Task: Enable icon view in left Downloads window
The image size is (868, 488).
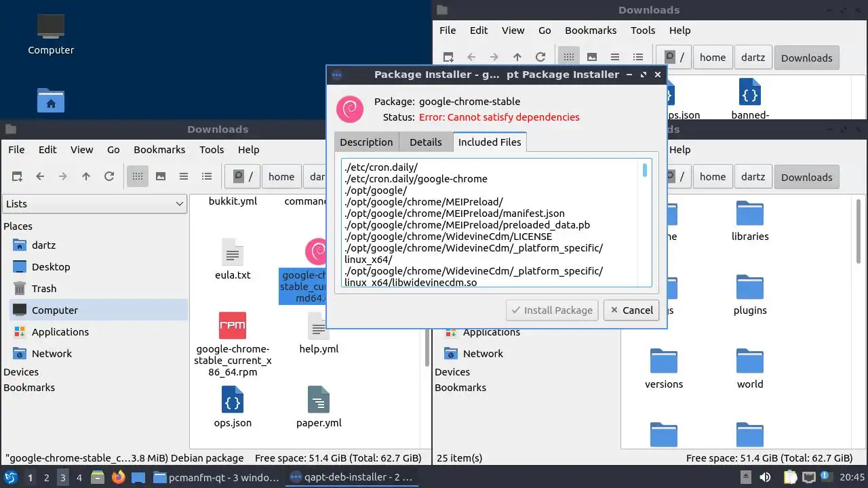Action: point(138,176)
